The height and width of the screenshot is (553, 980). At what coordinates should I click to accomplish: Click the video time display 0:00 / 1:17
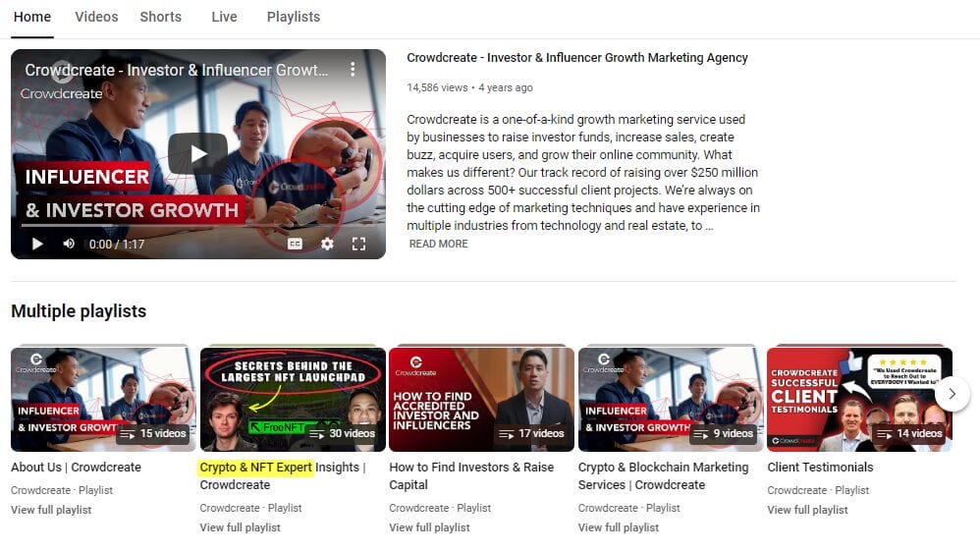[116, 245]
